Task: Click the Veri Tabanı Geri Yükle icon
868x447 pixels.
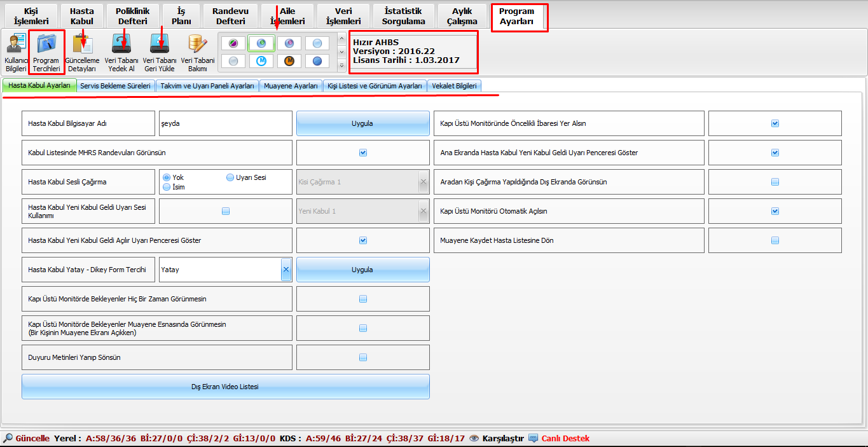Action: coord(159,52)
